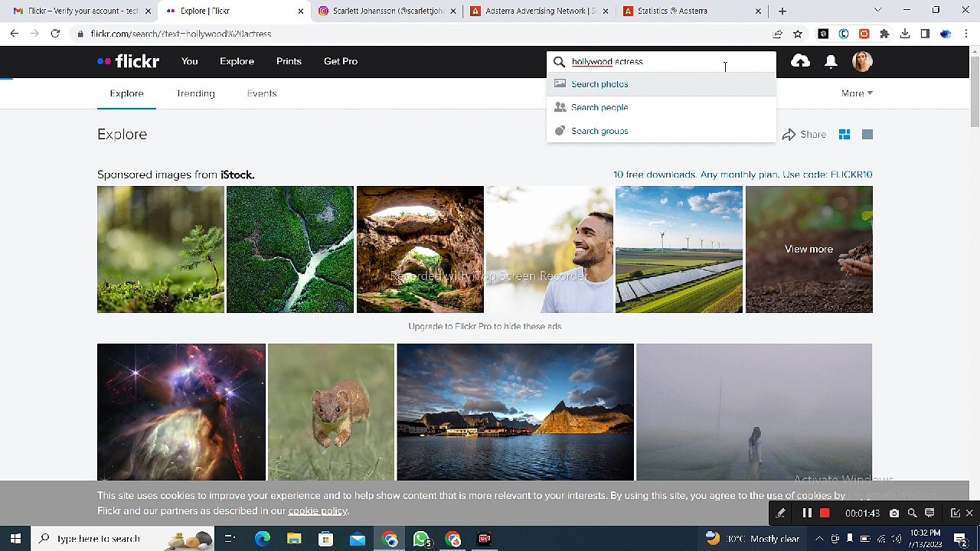
Task: Switch to the story layout view
Action: tap(867, 135)
